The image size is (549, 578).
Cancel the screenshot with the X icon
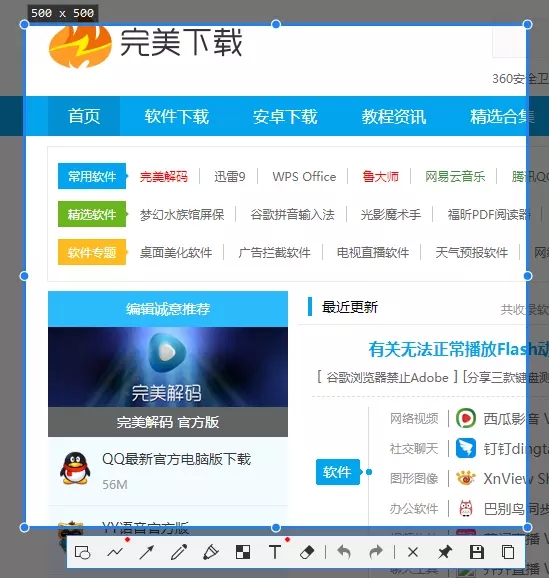tap(413, 552)
